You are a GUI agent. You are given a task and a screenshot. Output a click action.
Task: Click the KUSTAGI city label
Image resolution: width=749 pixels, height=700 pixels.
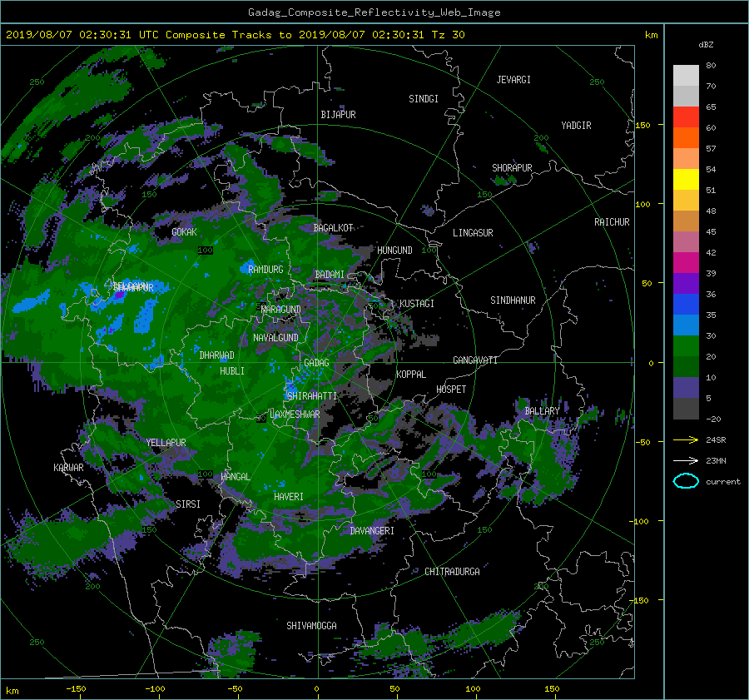[417, 304]
